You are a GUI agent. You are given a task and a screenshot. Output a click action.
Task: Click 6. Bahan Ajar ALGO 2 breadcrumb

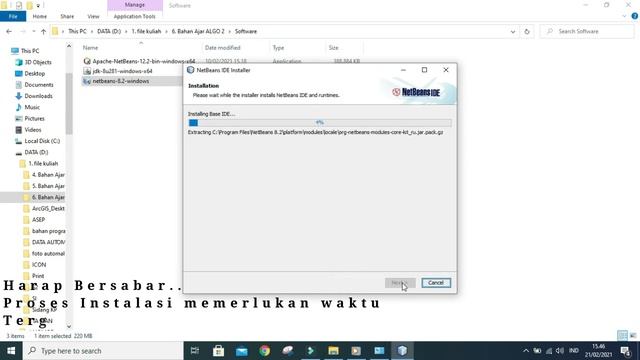point(198,31)
